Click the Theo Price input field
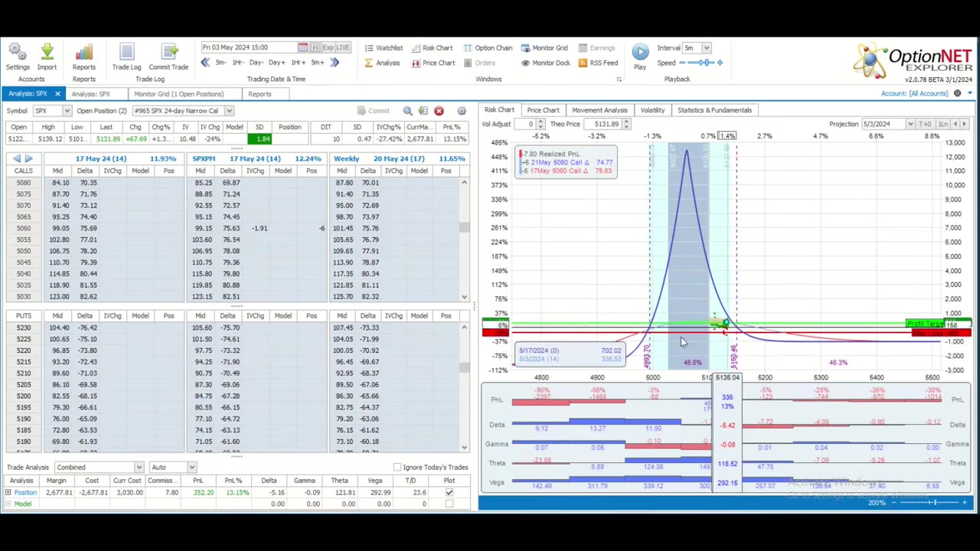The width and height of the screenshot is (980, 551). (x=602, y=124)
